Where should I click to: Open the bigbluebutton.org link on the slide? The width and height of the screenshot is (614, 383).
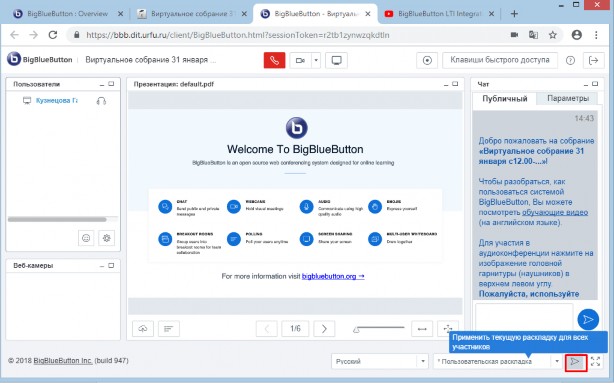click(333, 276)
